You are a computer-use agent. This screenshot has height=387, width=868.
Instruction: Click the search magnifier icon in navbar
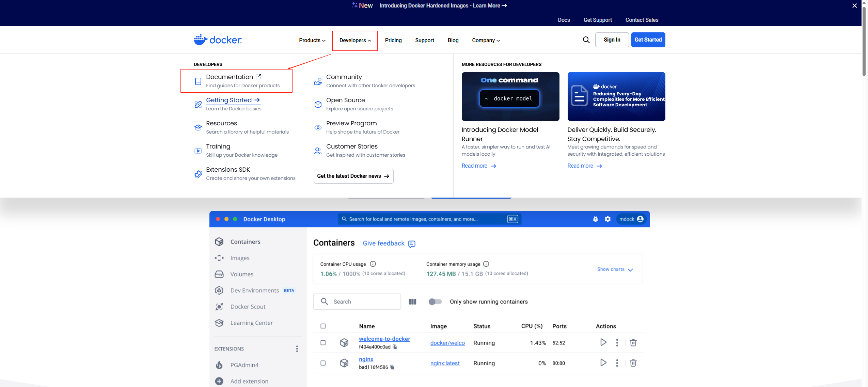tap(586, 40)
